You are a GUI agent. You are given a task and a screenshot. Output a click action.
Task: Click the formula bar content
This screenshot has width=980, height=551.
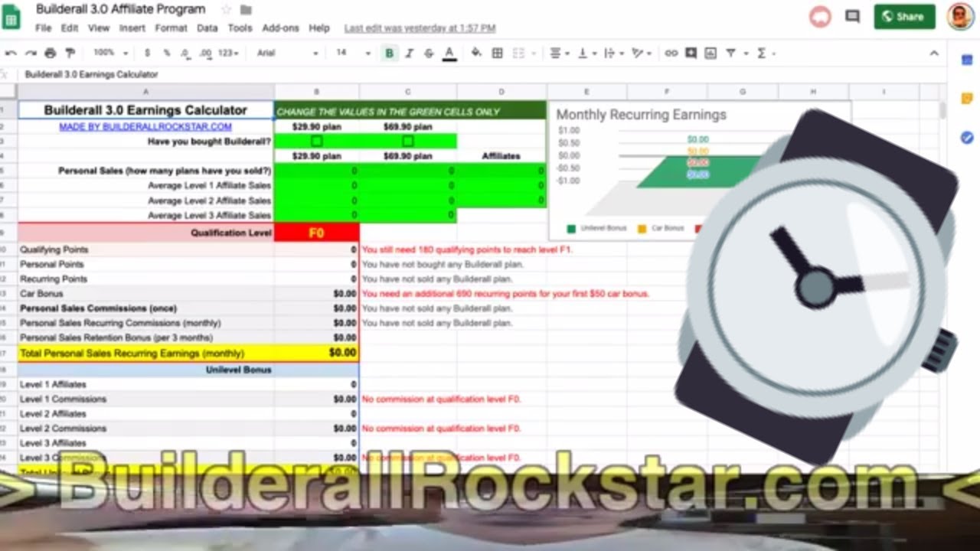(92, 74)
